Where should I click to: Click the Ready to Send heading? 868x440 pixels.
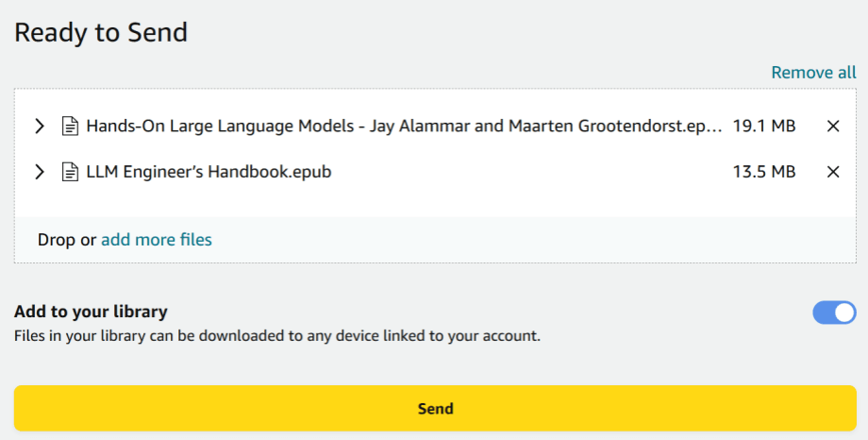tap(101, 33)
